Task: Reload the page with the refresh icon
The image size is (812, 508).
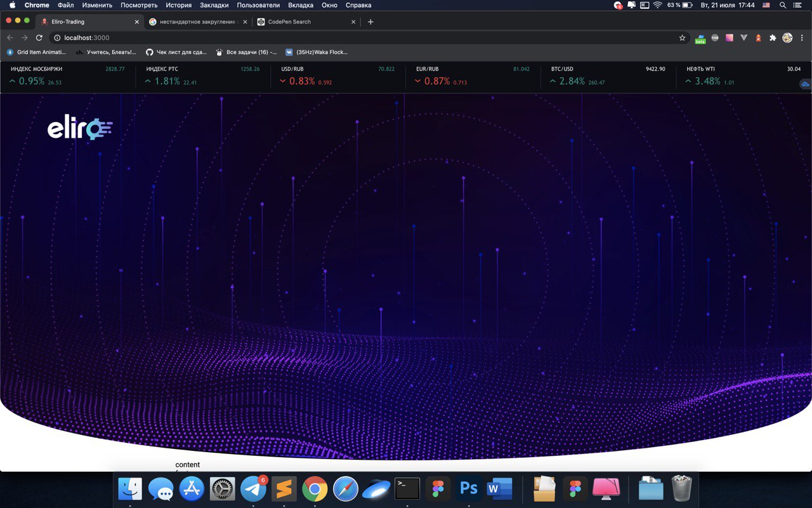Action: [x=39, y=38]
